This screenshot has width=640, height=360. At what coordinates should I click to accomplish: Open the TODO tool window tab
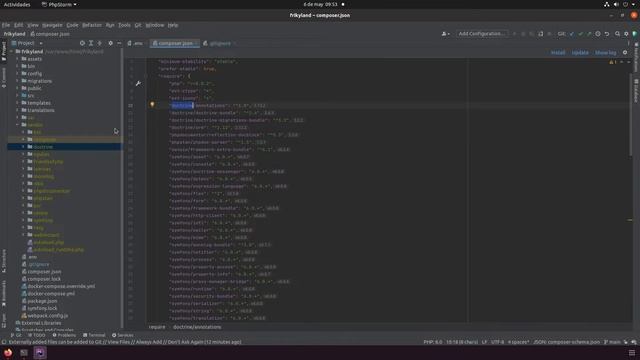click(36, 335)
